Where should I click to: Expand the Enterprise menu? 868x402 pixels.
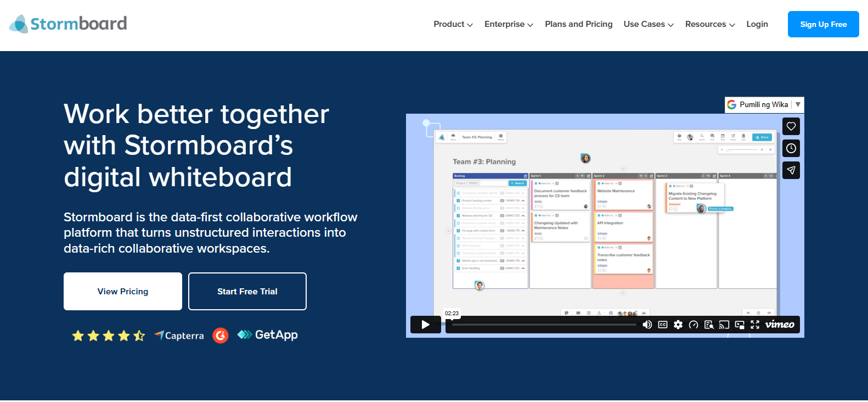pyautogui.click(x=509, y=24)
